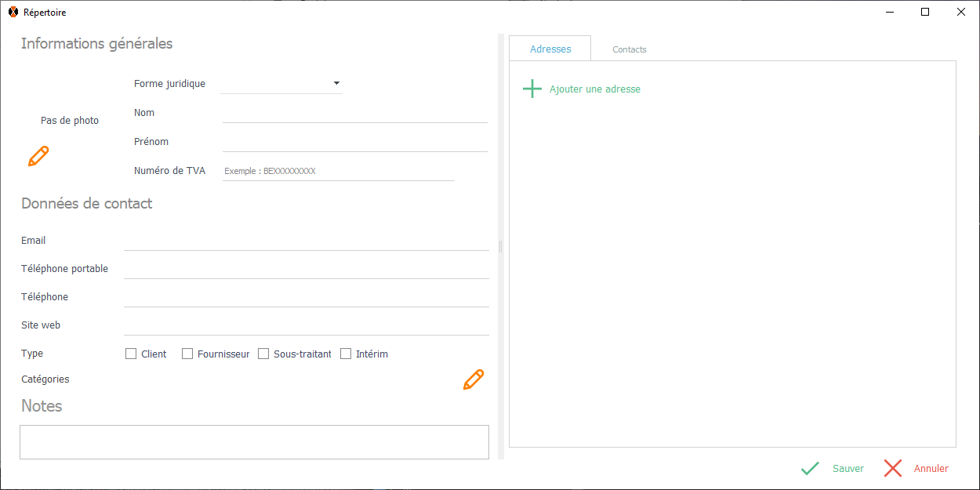Click the Annuler button label
The width and height of the screenshot is (980, 490).
(931, 469)
